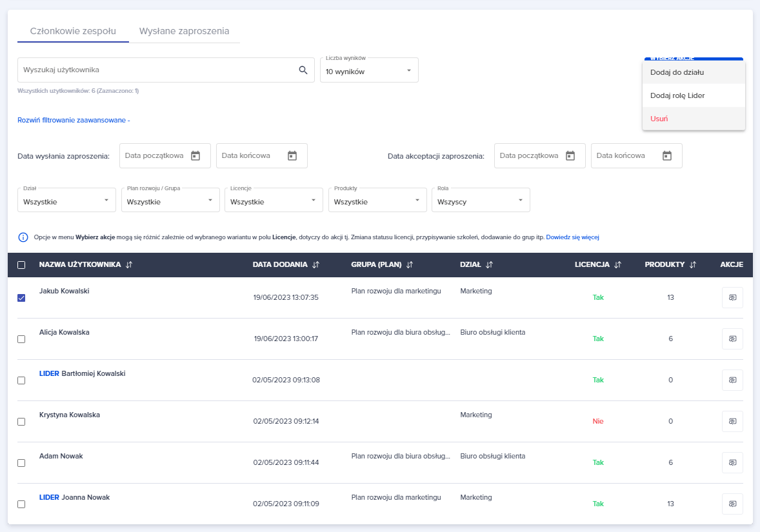Click the Dowiedz się więcej link
760x532 pixels.
[x=572, y=237]
